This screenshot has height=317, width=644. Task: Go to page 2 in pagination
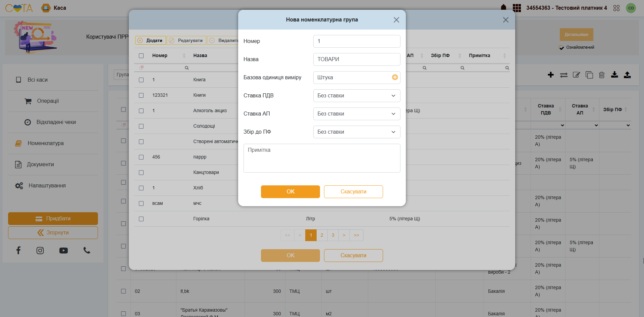click(322, 235)
